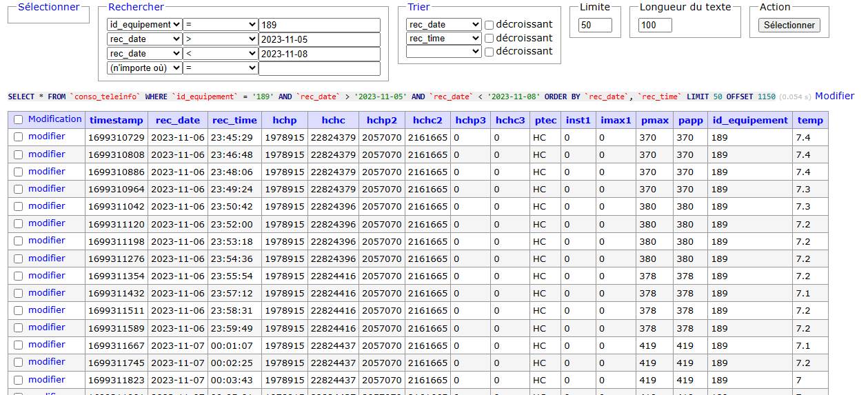This screenshot has height=395, width=868.
Task: Sort by the timestamp column header
Action: click(x=117, y=120)
